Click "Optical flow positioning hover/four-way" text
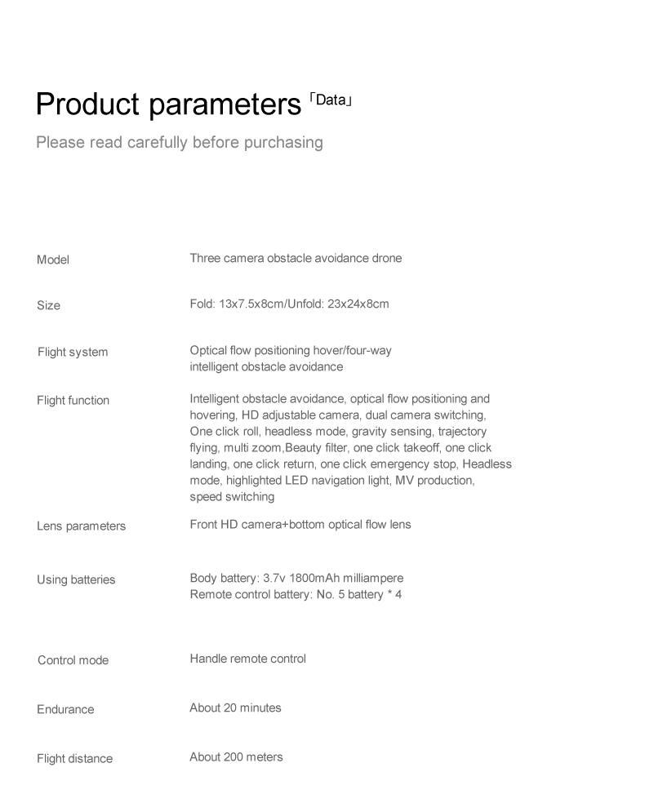The image size is (645, 812). click(x=291, y=351)
